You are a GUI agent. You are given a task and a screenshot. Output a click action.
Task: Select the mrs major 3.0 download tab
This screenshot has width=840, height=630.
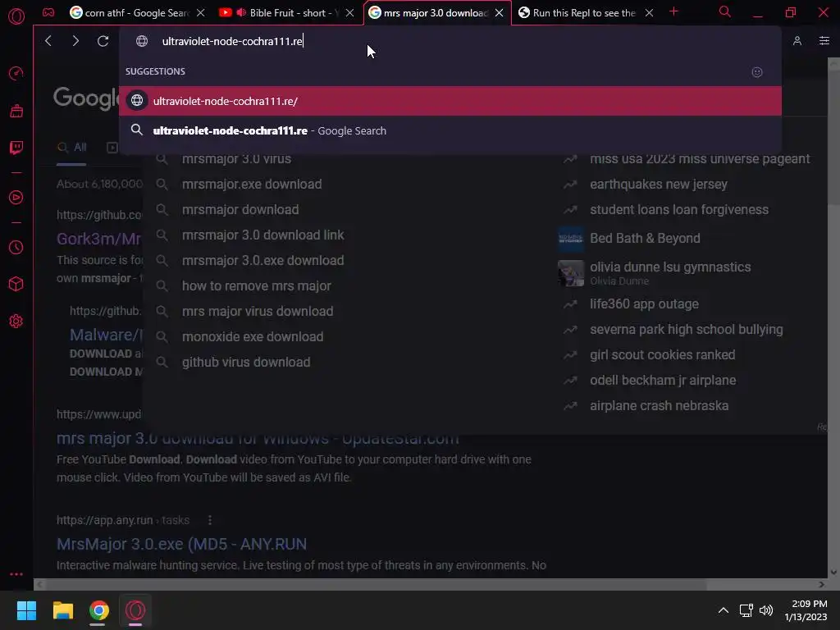(436, 12)
